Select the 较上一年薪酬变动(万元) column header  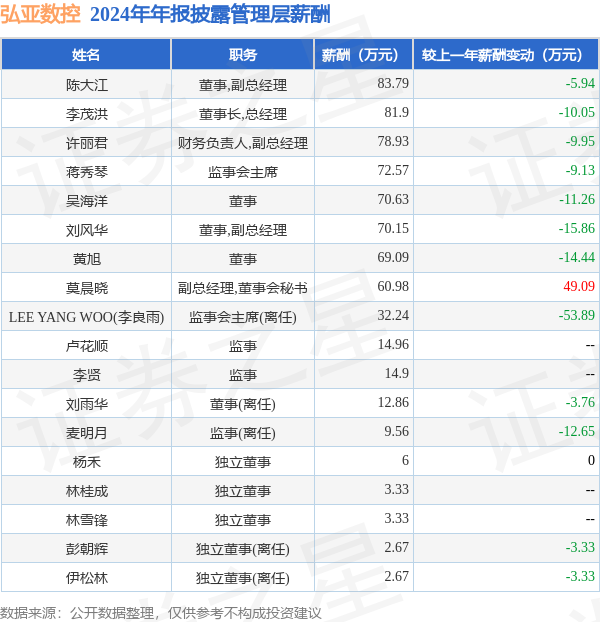pos(506,55)
